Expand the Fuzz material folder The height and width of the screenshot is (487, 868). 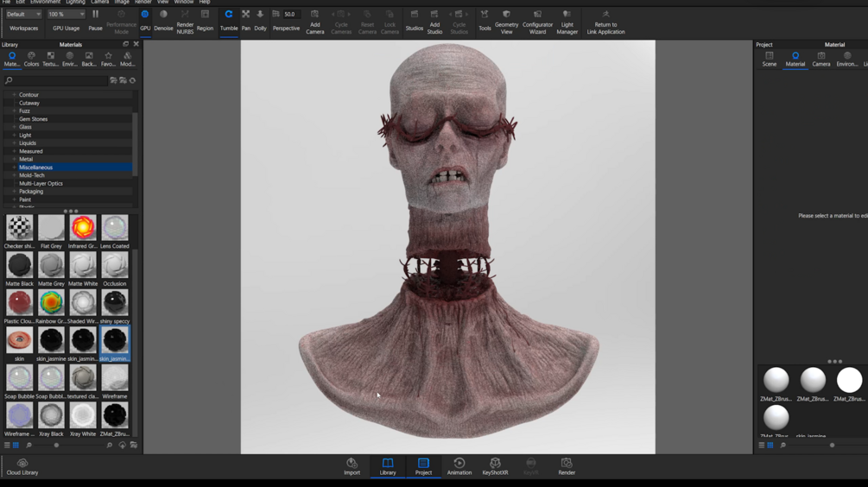point(14,111)
